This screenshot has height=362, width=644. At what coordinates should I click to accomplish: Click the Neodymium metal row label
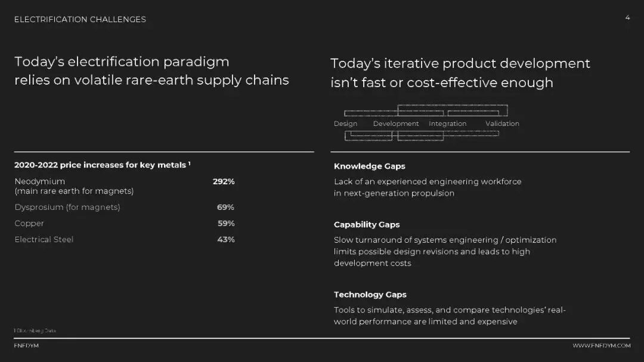(40, 181)
